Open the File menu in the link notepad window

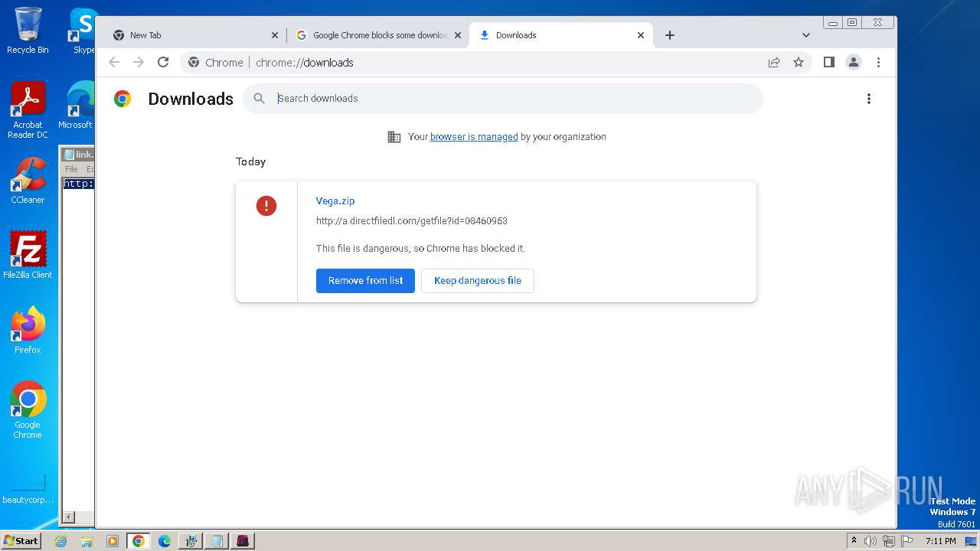pos(71,169)
